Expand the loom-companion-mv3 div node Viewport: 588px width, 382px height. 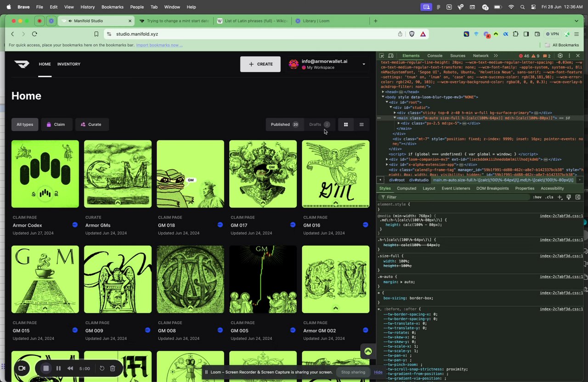click(387, 159)
